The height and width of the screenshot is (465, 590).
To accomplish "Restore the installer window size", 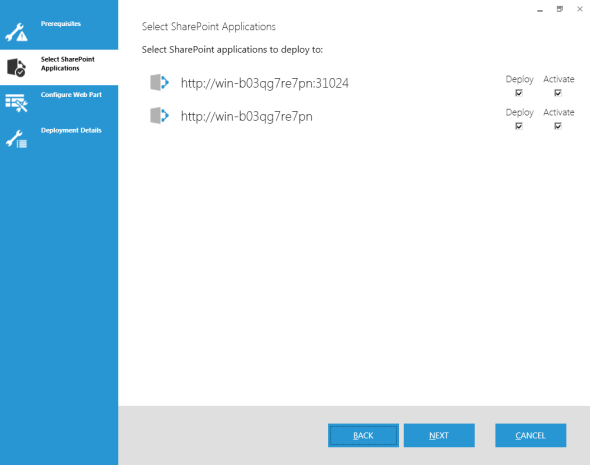I will [560, 9].
